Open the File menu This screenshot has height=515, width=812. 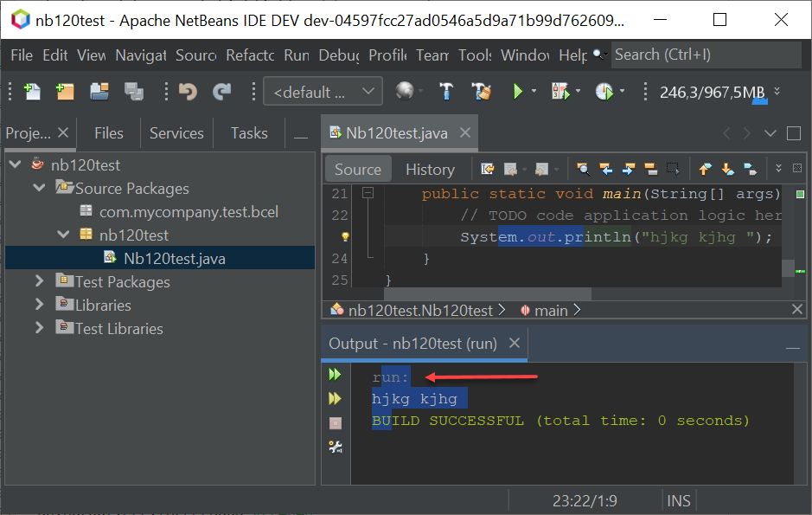click(22, 55)
